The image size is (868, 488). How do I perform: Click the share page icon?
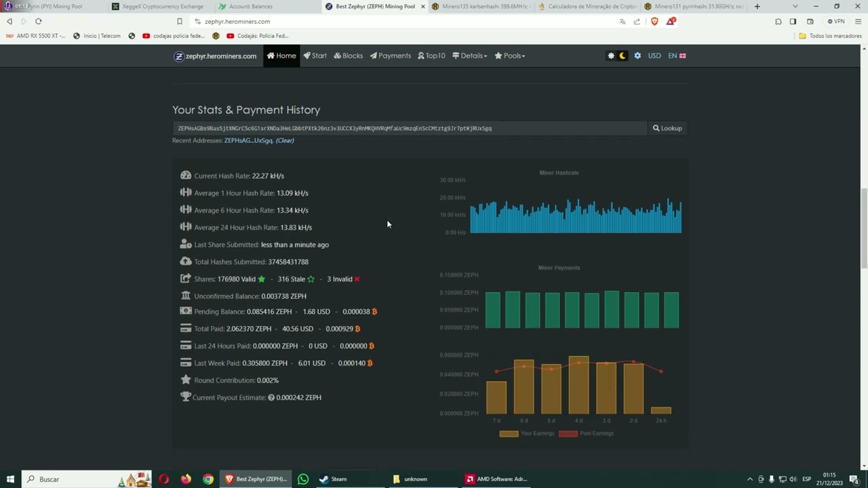pyautogui.click(x=637, y=22)
